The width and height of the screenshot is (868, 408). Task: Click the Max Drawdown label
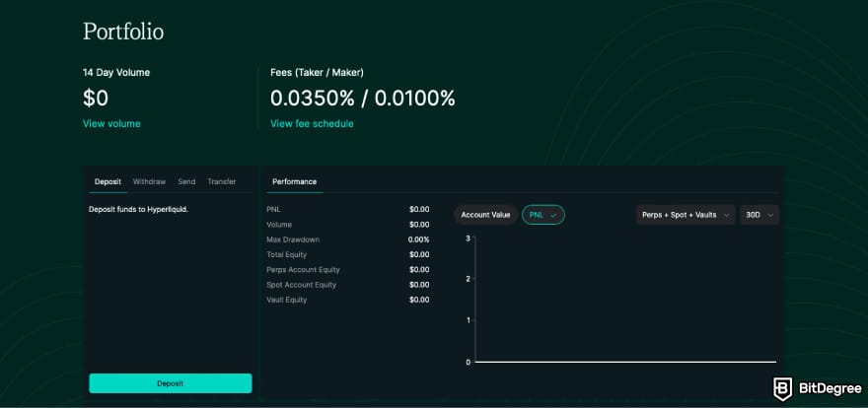[293, 239]
